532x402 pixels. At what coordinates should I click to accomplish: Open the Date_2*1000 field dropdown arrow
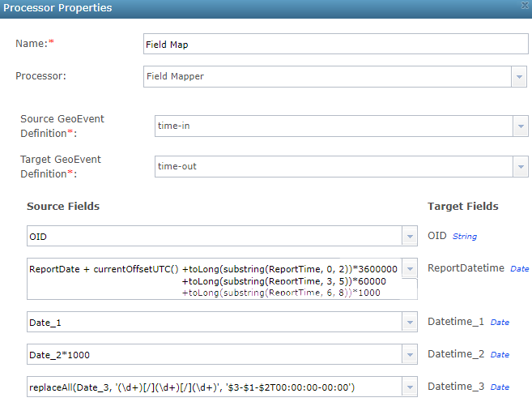pyautogui.click(x=411, y=354)
